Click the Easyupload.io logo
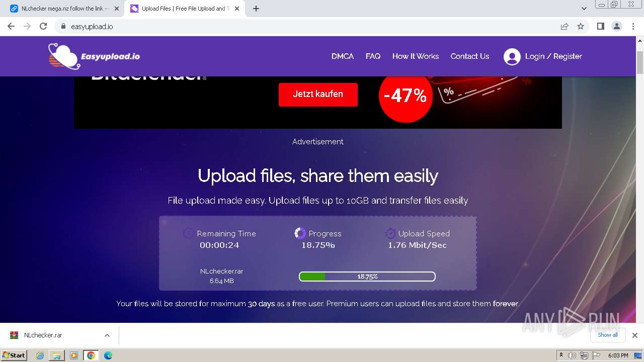The width and height of the screenshot is (644, 362). (x=94, y=56)
